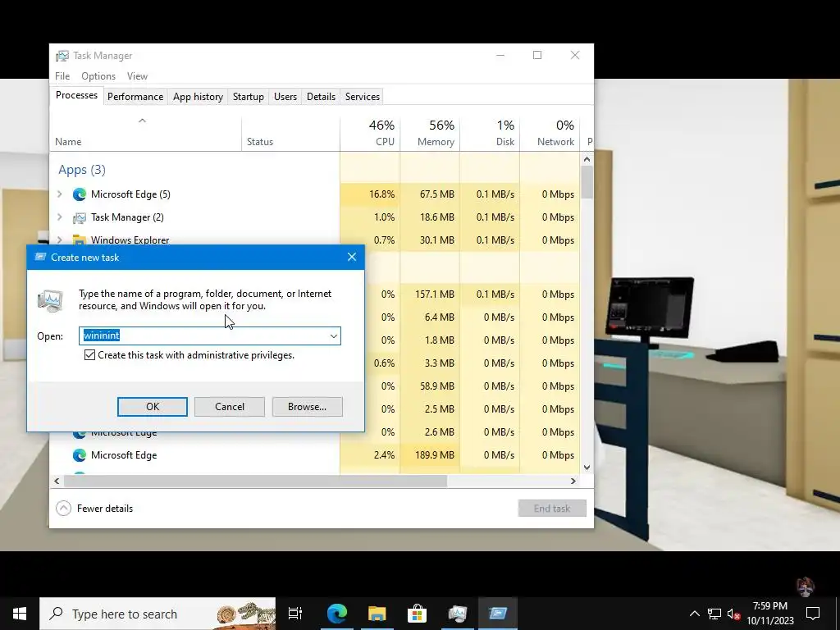840x630 pixels.
Task: Select the 16.8% CPU cell
Action: click(x=370, y=194)
